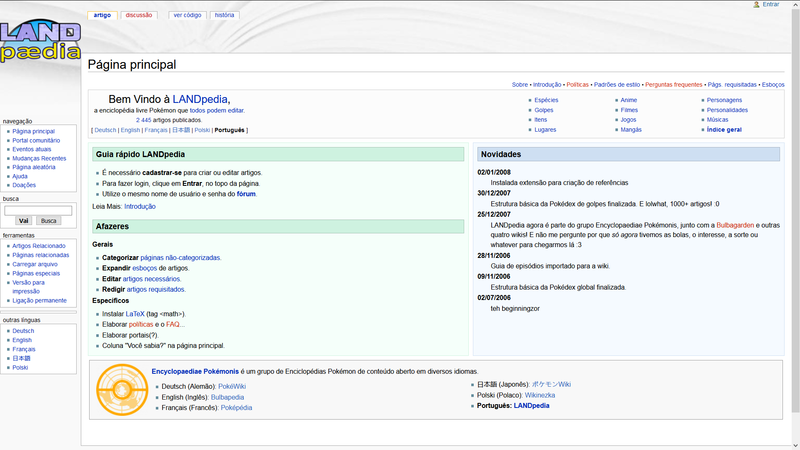Follow the Bulbagarden link in Novidades
This screenshot has height=450, width=800.
point(735,225)
